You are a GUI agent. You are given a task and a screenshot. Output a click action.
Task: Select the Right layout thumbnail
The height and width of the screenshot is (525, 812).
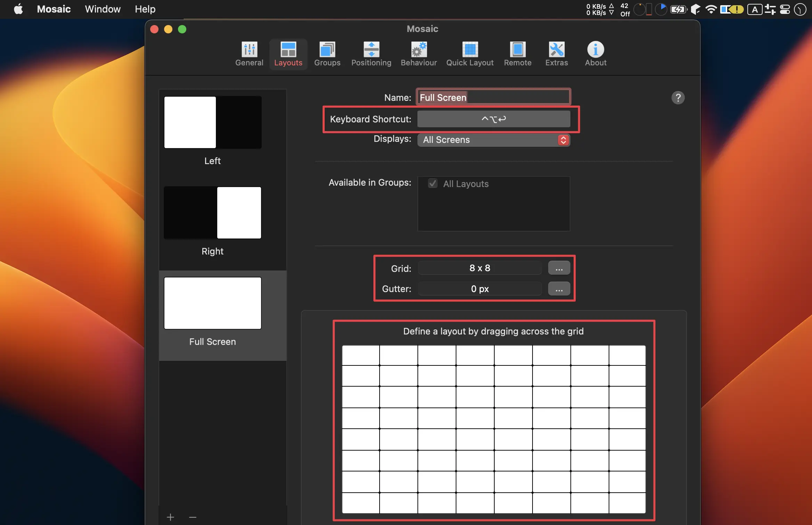click(213, 213)
